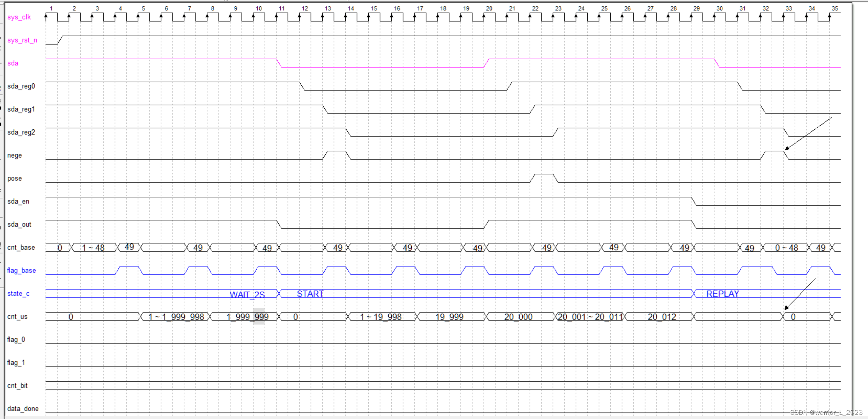Screen dimensions: 868x419
Task: Click the flag_1 signal name
Action: click(16, 362)
